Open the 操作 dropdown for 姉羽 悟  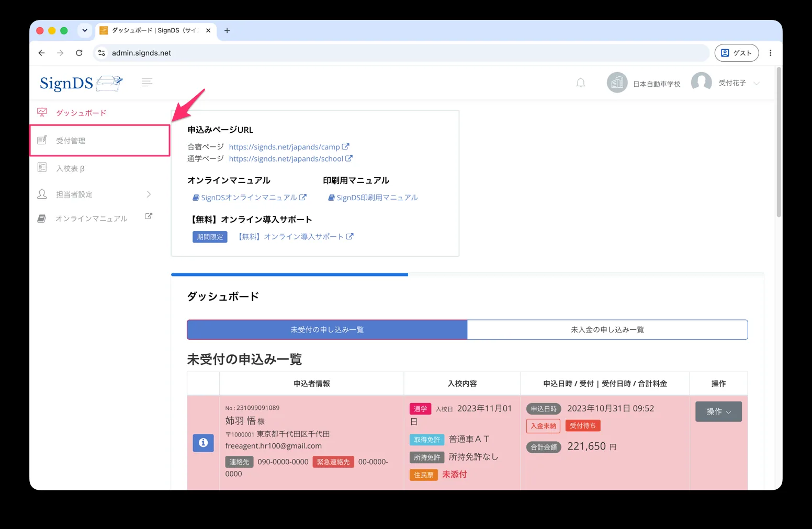click(x=718, y=411)
